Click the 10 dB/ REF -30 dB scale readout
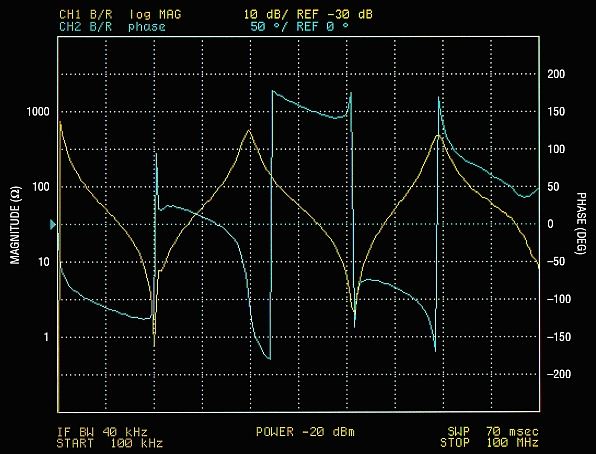 point(308,14)
